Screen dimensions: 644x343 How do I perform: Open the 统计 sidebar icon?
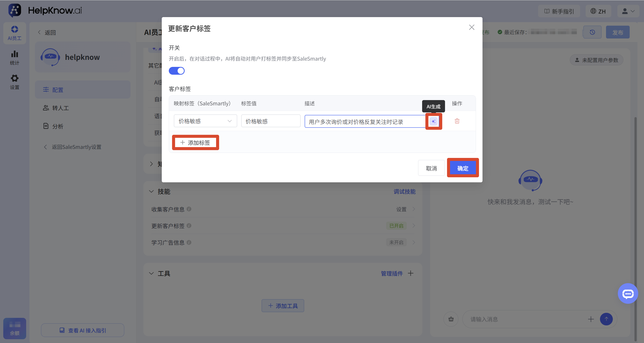tap(15, 58)
